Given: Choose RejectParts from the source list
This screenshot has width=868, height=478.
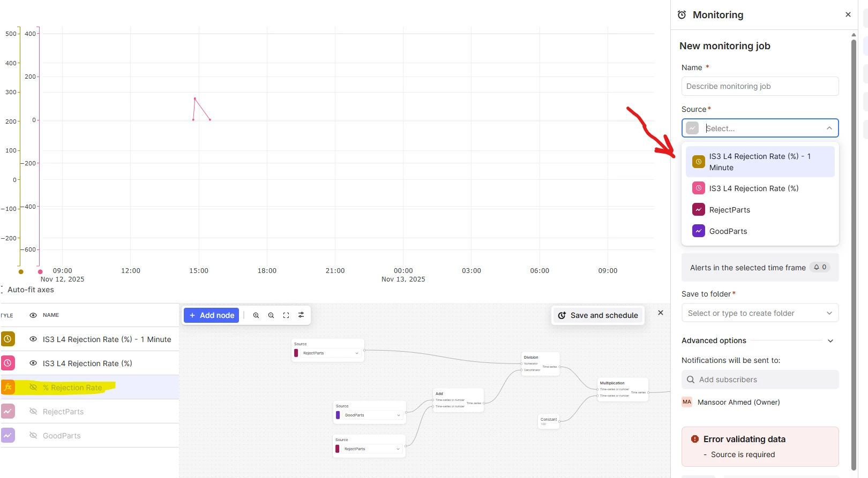Looking at the screenshot, I should (729, 210).
